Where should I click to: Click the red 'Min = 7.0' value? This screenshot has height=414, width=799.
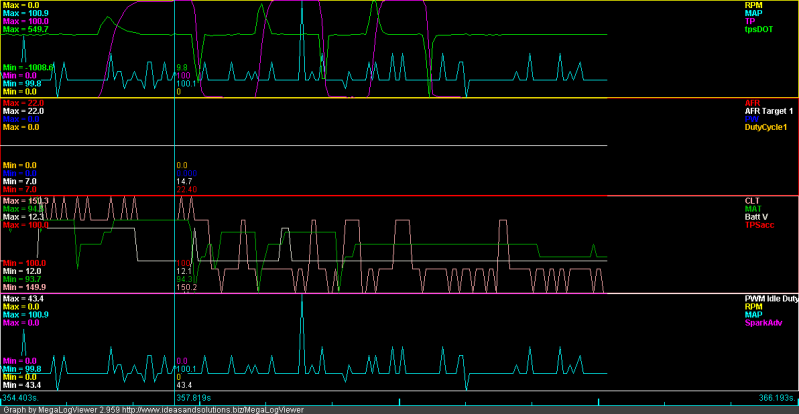tap(19, 189)
